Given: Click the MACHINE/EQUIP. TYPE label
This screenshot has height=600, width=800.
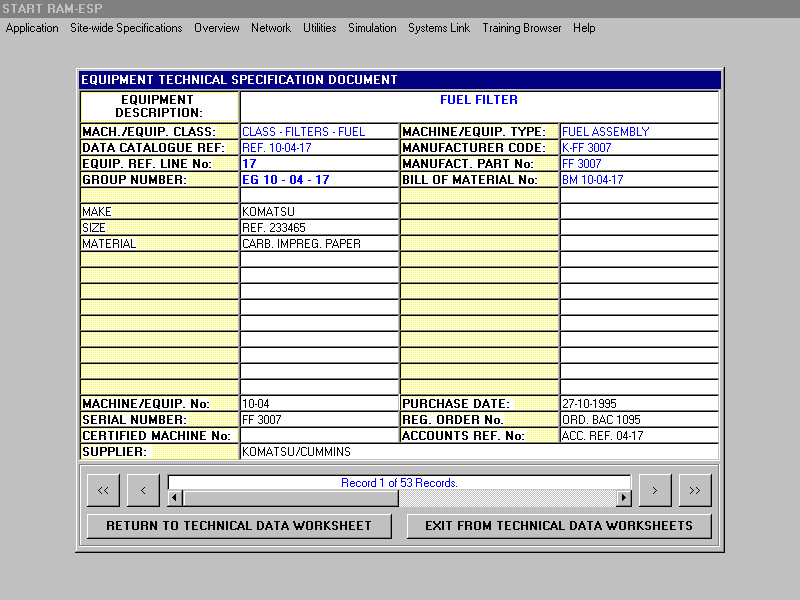Looking at the screenshot, I should point(479,132).
